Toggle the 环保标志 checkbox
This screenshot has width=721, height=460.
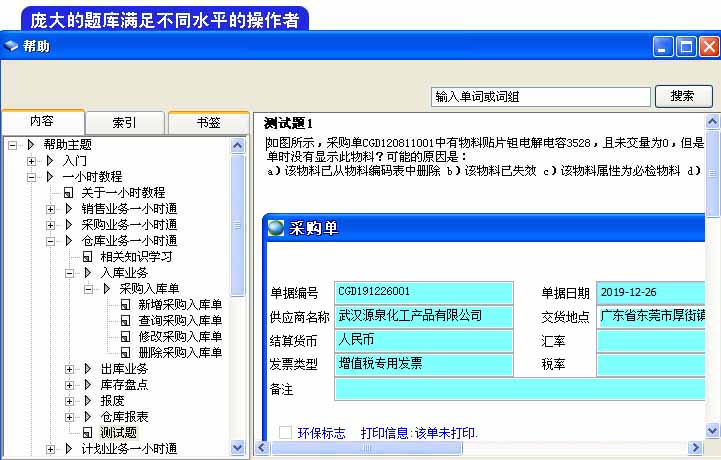[286, 433]
